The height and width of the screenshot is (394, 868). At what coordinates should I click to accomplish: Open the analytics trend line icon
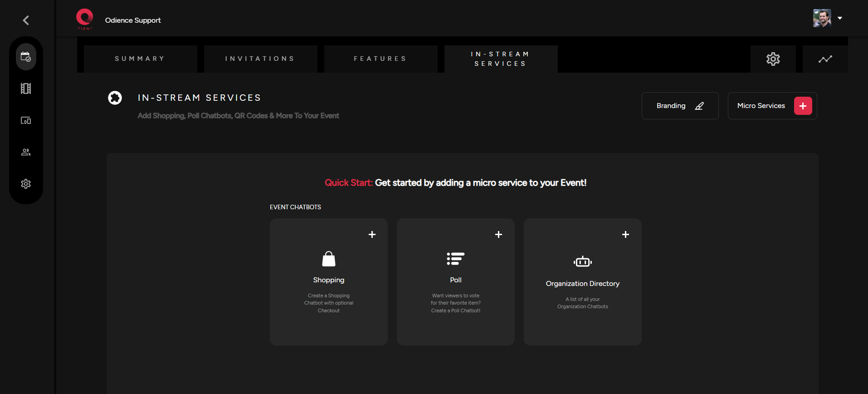pyautogui.click(x=825, y=59)
